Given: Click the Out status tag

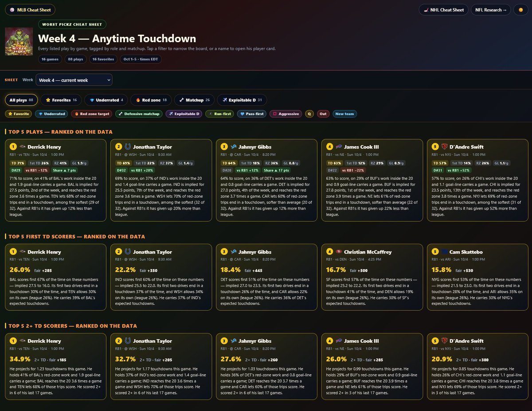Looking at the screenshot, I should coord(323,114).
